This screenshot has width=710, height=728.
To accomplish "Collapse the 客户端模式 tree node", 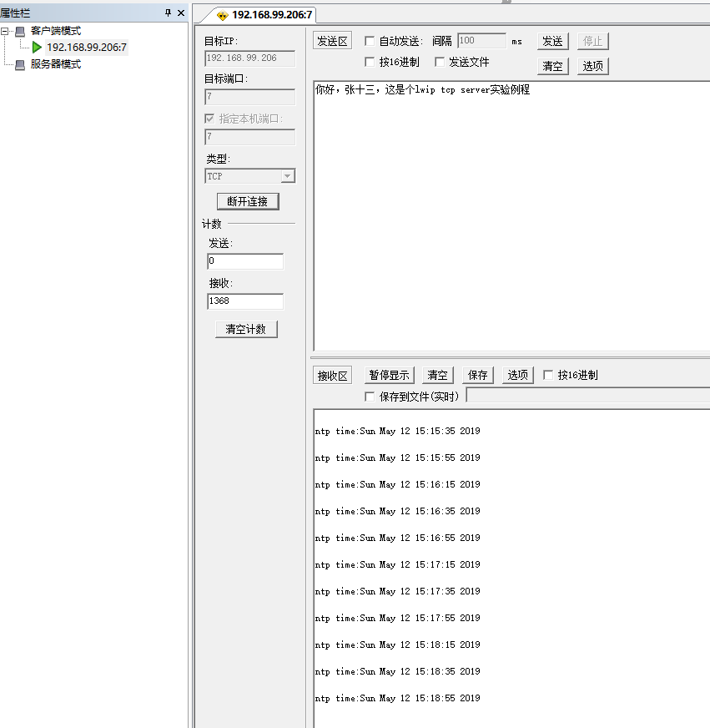I will (7, 31).
